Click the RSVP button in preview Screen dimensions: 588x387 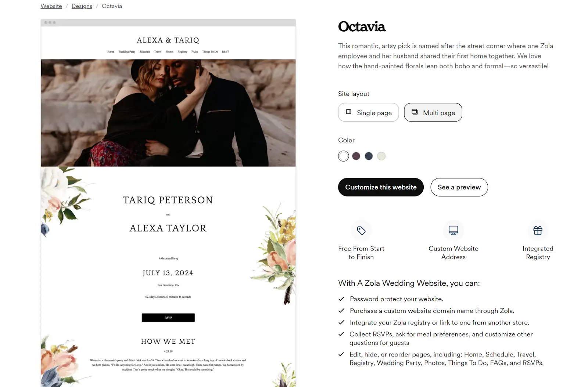pos(168,318)
